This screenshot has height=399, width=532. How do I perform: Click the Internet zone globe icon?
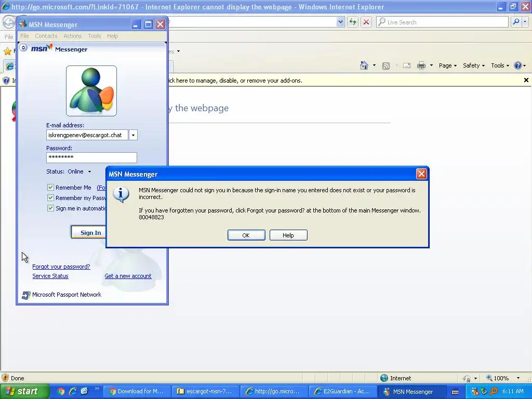click(384, 378)
